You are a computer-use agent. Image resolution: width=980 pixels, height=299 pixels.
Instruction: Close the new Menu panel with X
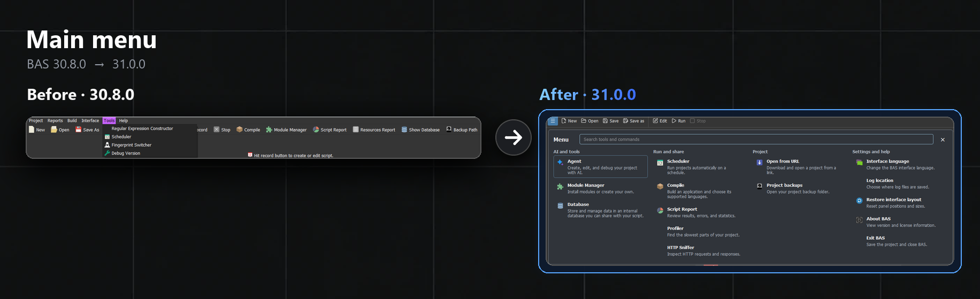pos(943,140)
